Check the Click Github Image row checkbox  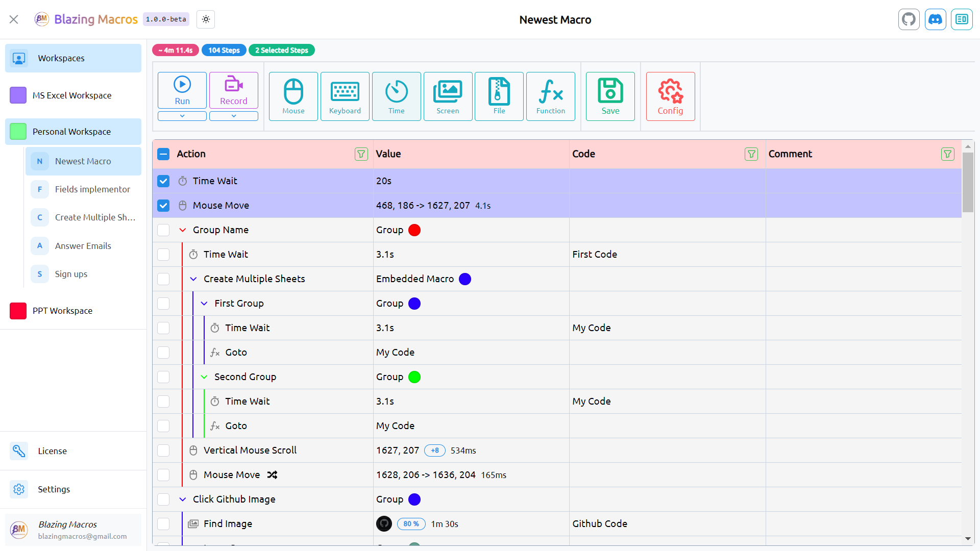pyautogui.click(x=163, y=499)
